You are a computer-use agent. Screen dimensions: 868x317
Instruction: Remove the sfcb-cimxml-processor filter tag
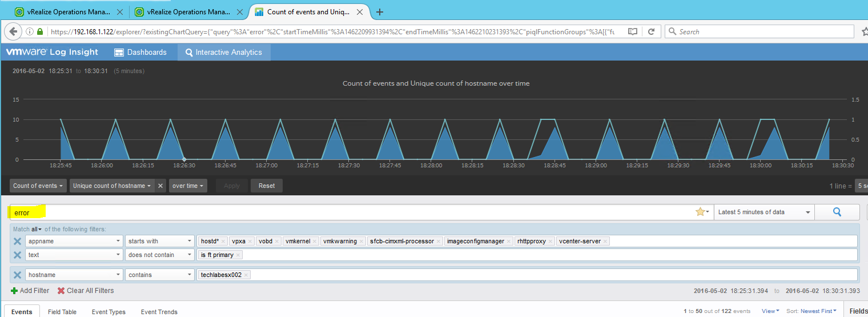[439, 242]
